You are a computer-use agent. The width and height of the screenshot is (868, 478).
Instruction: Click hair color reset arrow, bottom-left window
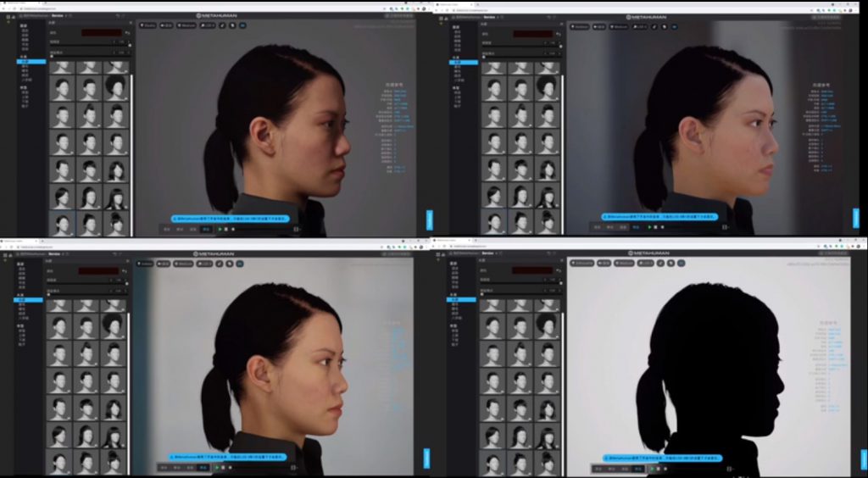pyautogui.click(x=124, y=271)
